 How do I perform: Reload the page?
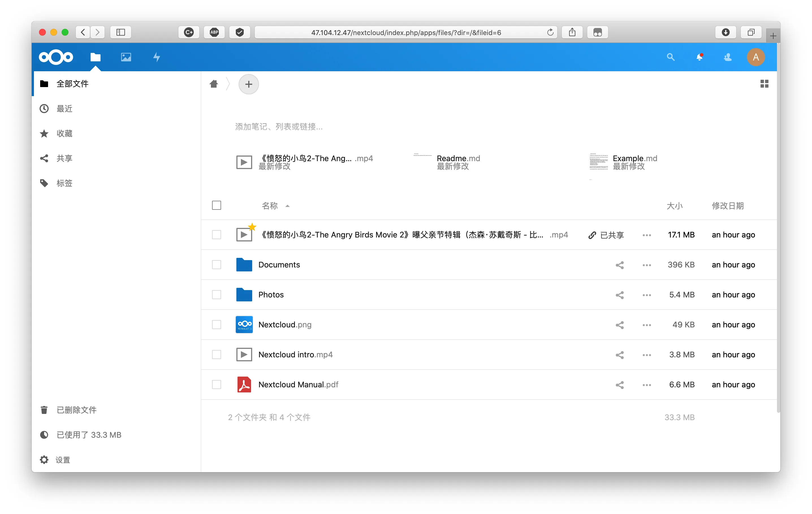(550, 33)
